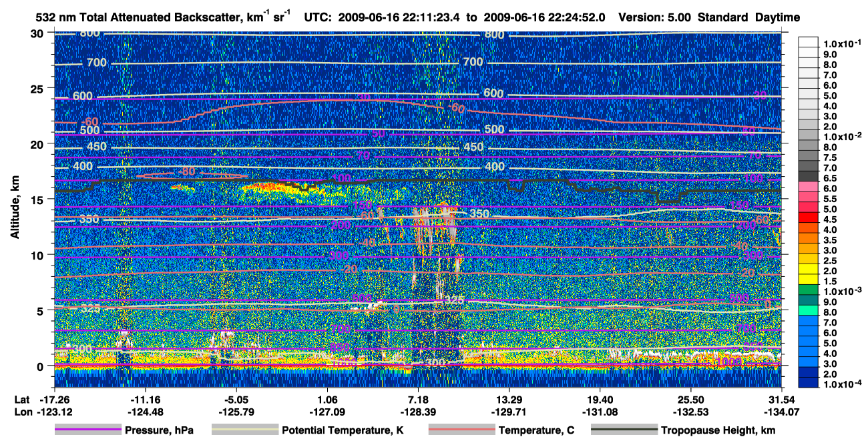Click the bright red swatch beside 4.5
The width and height of the screenshot is (868, 445).
pos(809,219)
